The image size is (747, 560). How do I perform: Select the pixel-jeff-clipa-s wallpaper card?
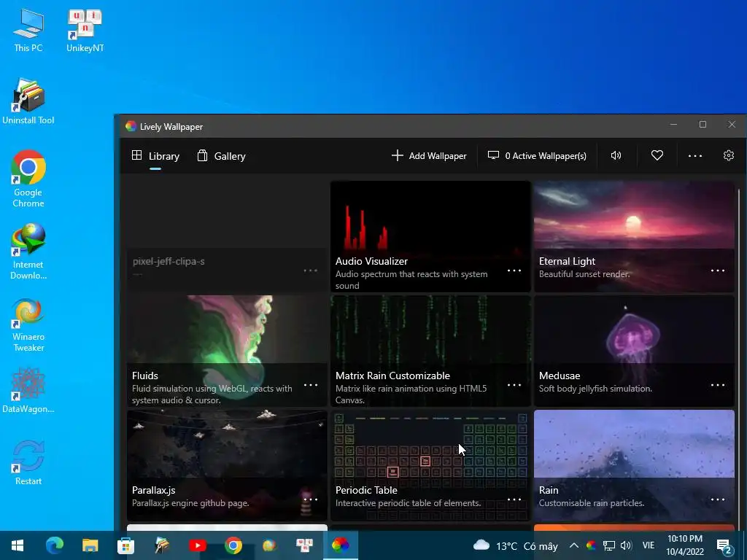[x=227, y=237]
